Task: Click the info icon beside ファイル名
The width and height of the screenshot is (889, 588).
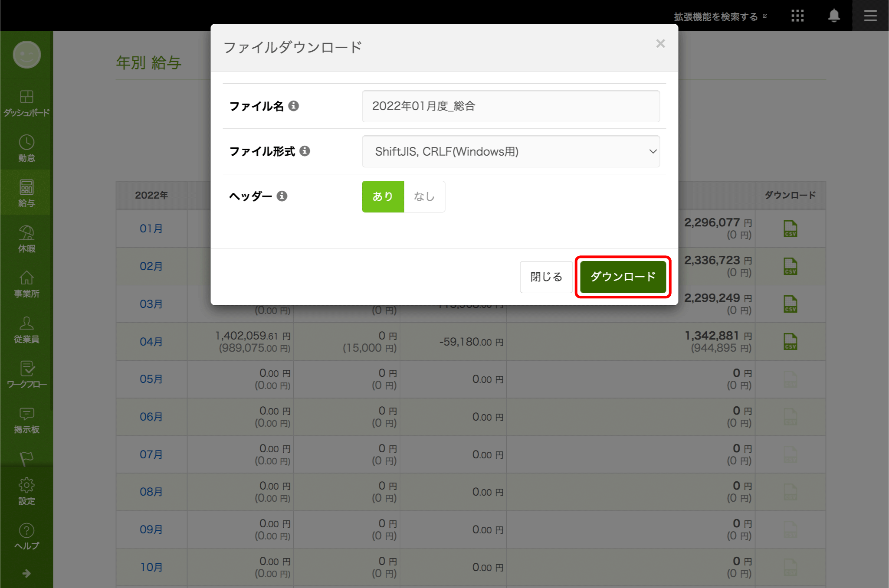Action: pyautogui.click(x=294, y=106)
